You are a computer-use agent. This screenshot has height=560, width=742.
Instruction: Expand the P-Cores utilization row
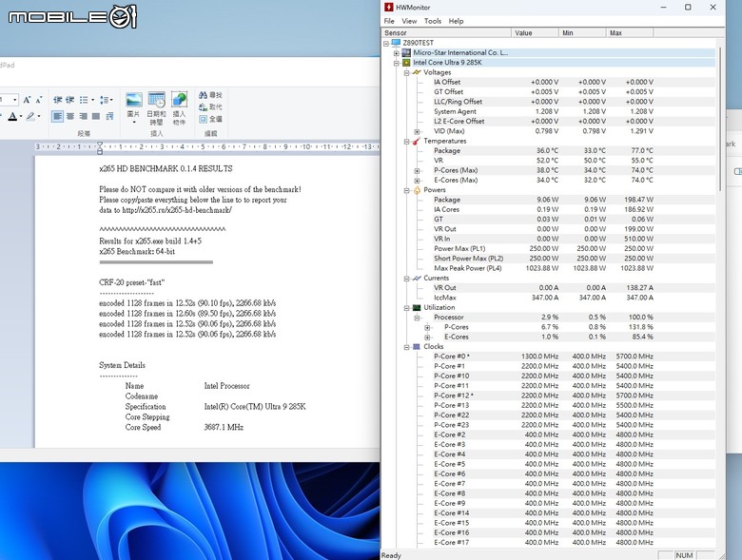coord(427,327)
